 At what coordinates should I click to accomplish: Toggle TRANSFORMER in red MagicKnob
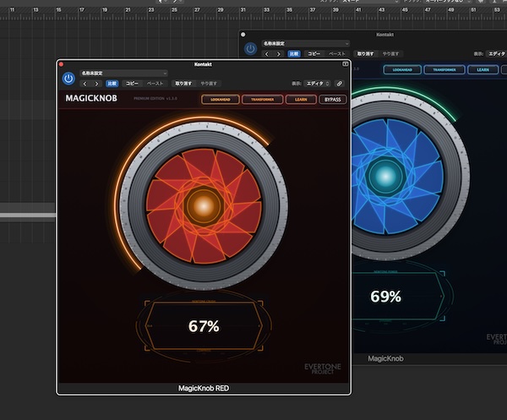pos(262,100)
